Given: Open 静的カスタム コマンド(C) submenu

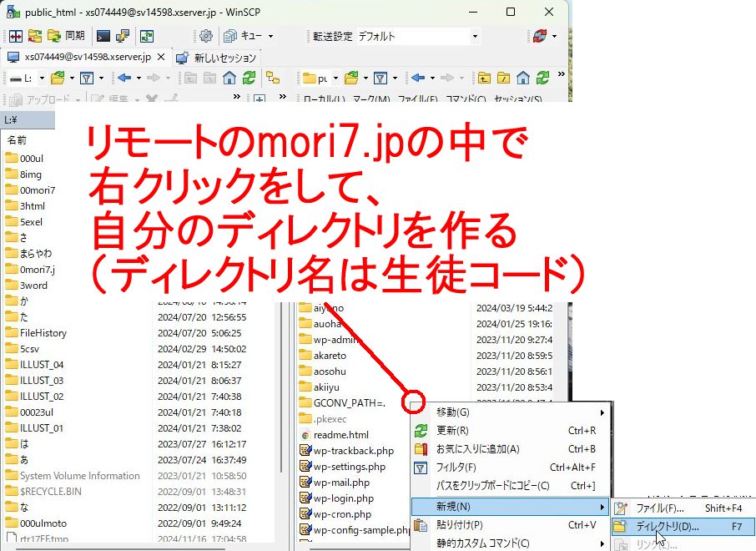Looking at the screenshot, I should [x=510, y=543].
